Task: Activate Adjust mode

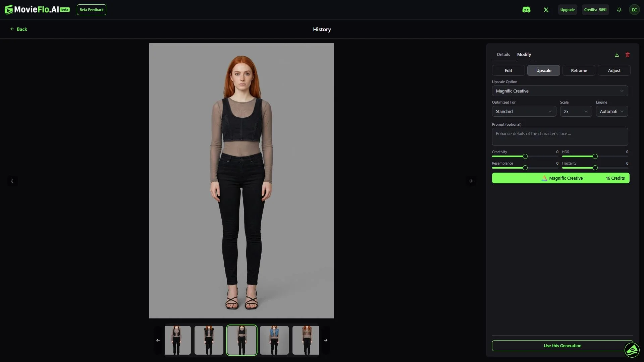Action: tap(614, 70)
